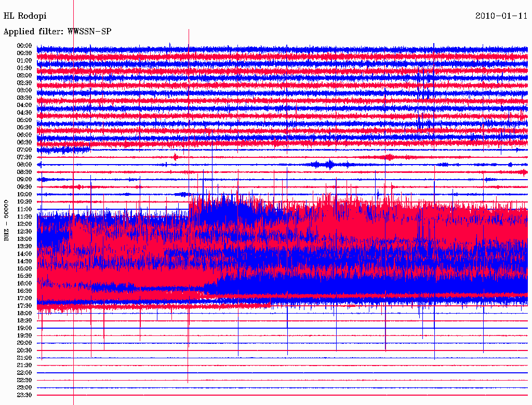Click the 11:30 time label

pyautogui.click(x=24, y=217)
